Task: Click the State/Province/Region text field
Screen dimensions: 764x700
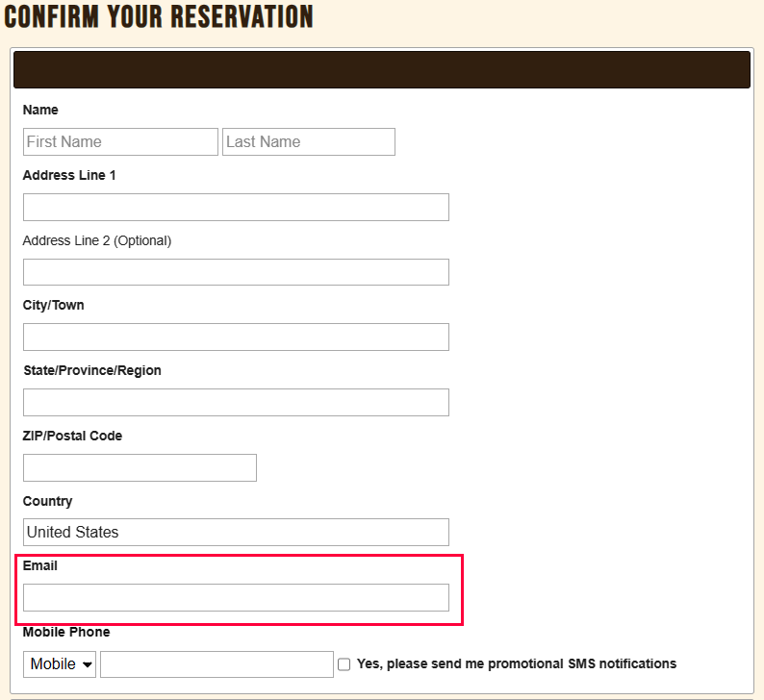Action: [236, 402]
